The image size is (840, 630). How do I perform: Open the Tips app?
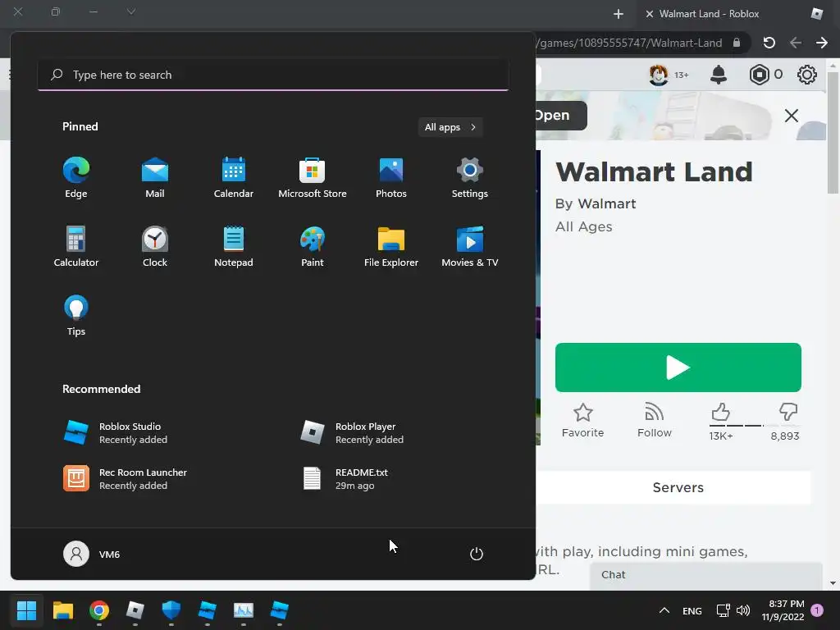tap(76, 316)
